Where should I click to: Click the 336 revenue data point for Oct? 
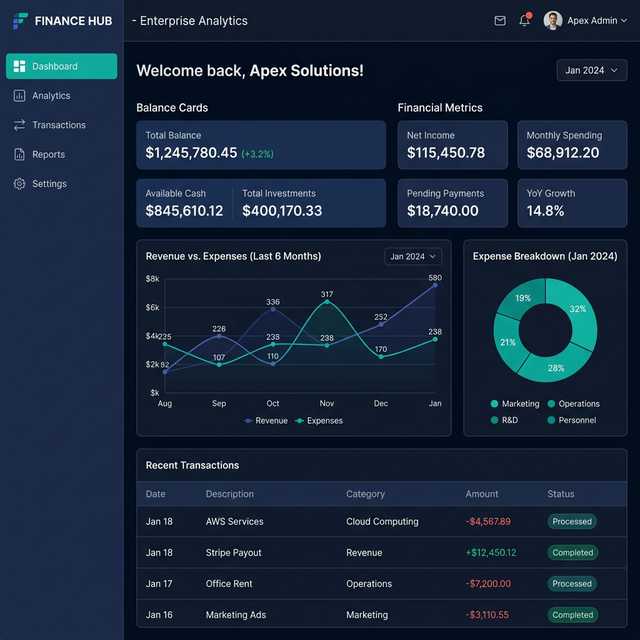point(273,309)
